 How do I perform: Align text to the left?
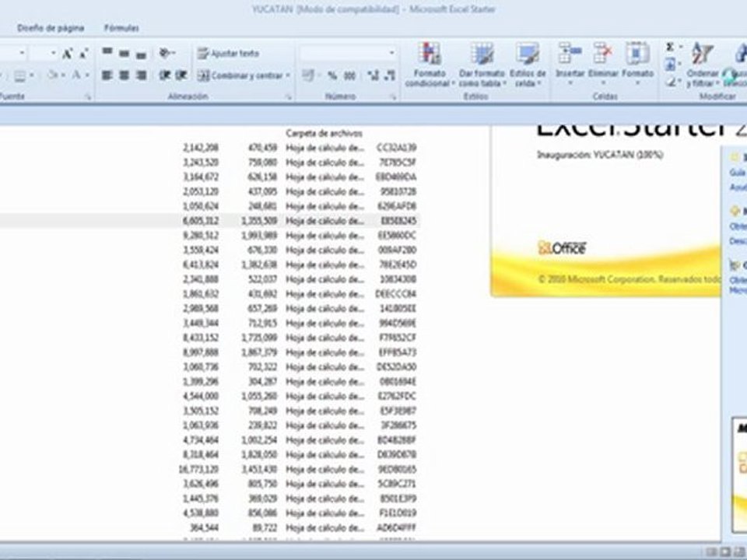click(107, 75)
